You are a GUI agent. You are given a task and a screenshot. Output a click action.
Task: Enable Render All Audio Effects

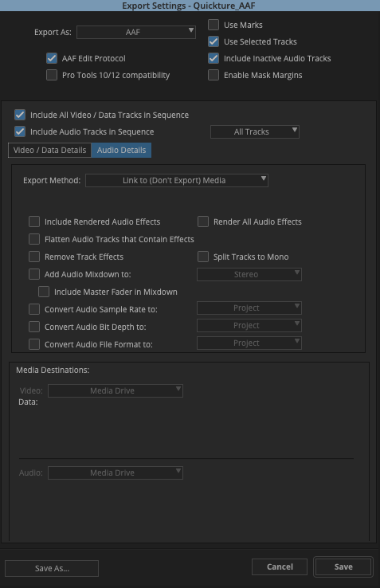tap(203, 221)
